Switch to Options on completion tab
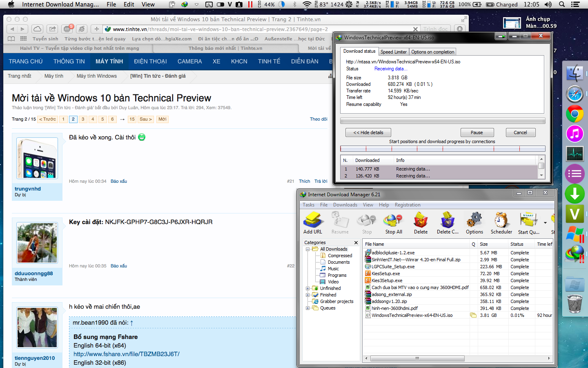The height and width of the screenshot is (368, 588). tap(432, 52)
